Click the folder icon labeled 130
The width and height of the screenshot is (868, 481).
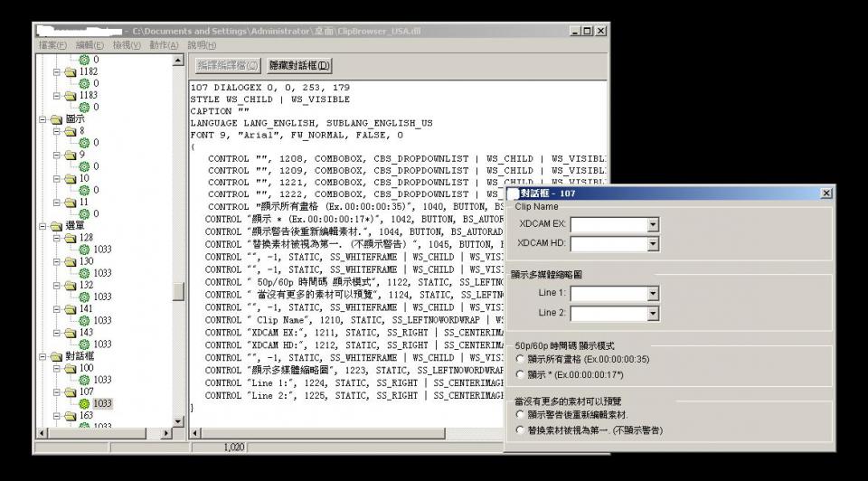click(71, 262)
